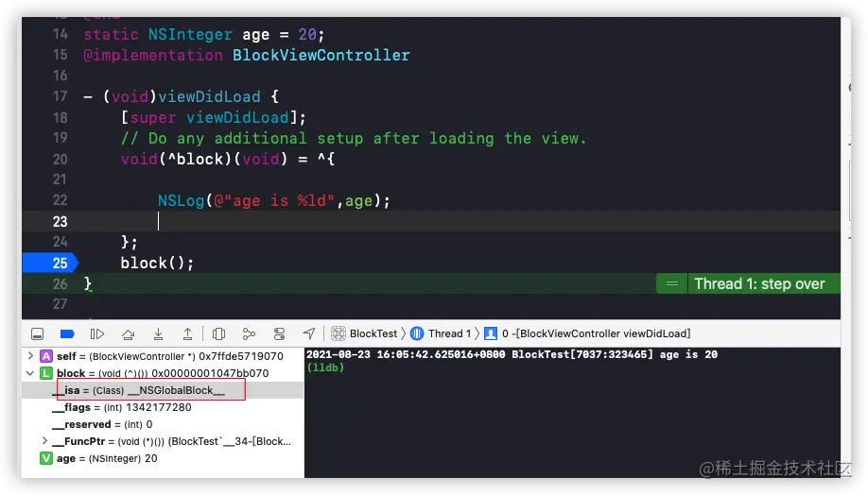The image size is (868, 495).
Task: Click [super viewDidLoad] on line 18
Action: 213,118
